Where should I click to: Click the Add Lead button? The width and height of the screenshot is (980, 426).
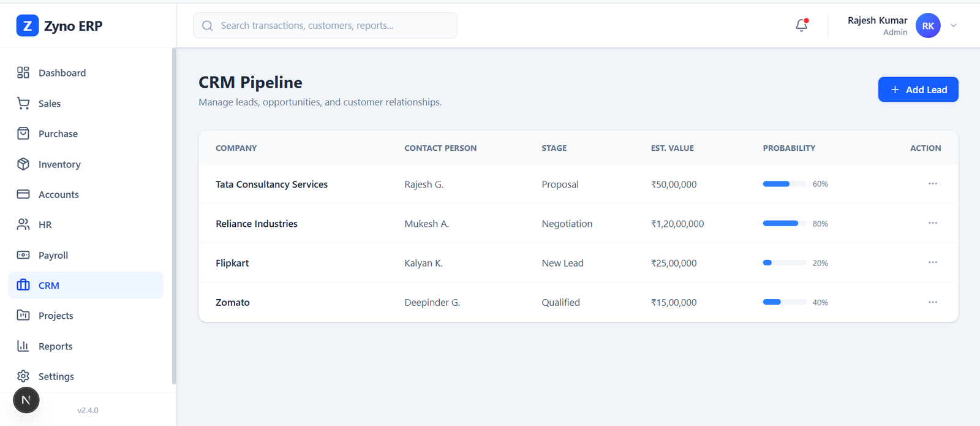tap(918, 89)
